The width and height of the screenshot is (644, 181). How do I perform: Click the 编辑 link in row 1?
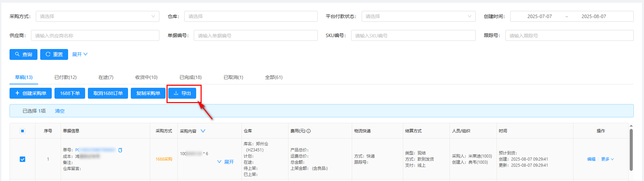[591, 159]
